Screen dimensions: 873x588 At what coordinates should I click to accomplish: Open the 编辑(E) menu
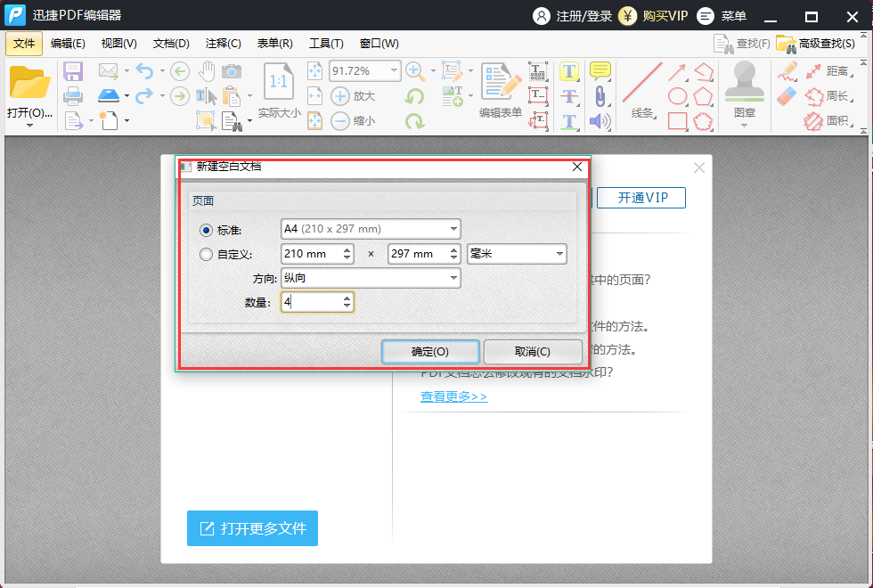tap(68, 44)
